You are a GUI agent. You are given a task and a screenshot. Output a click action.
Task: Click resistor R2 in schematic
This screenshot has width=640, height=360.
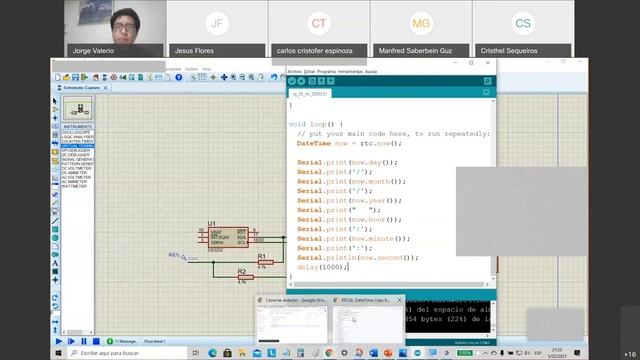246,277
